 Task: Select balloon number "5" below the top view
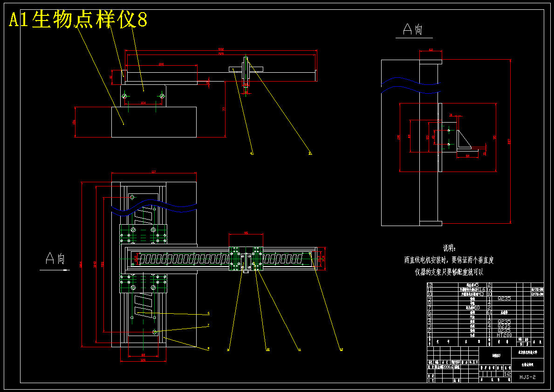coord(310,153)
